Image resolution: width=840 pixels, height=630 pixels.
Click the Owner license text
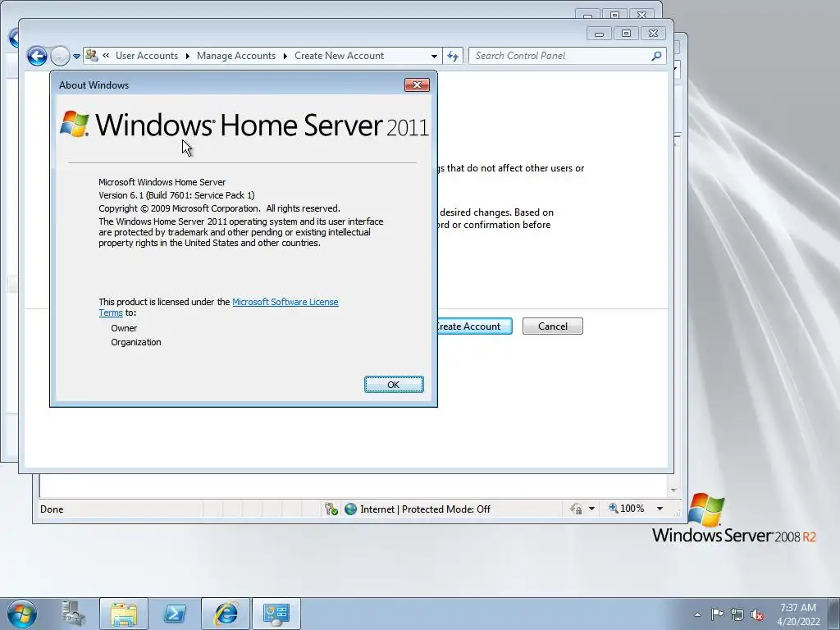tap(124, 328)
